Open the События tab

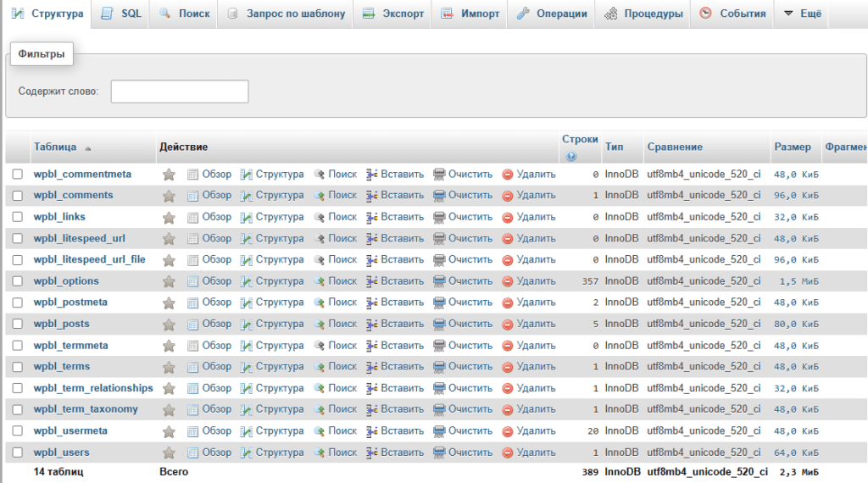pyautogui.click(x=732, y=14)
